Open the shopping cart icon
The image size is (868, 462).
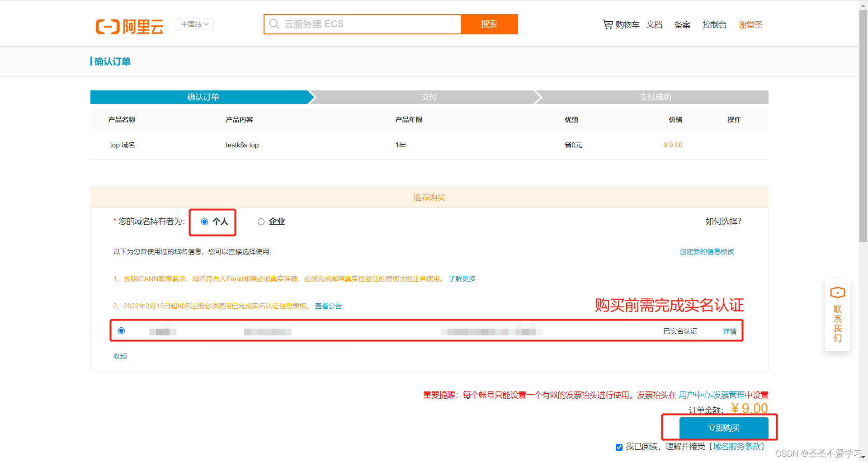tap(608, 24)
